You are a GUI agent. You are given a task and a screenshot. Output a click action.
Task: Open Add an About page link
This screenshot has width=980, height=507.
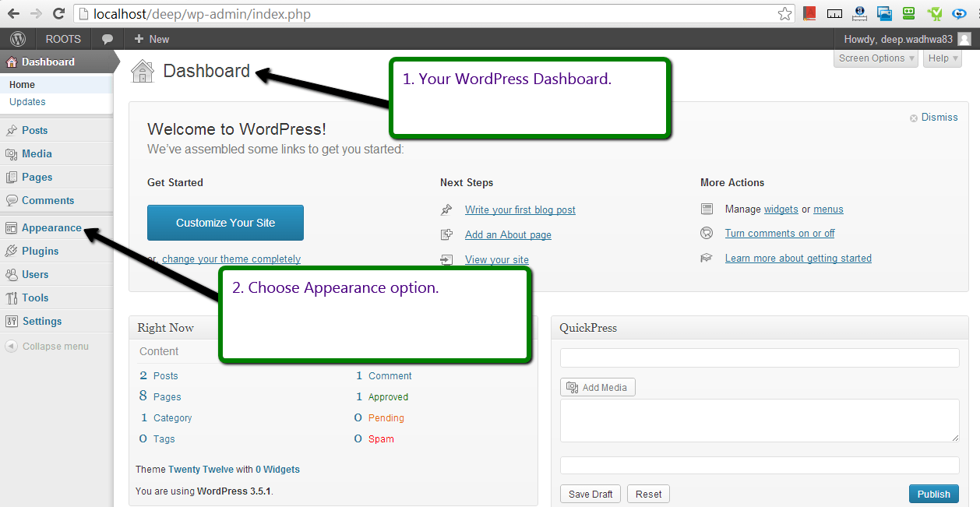(508, 234)
